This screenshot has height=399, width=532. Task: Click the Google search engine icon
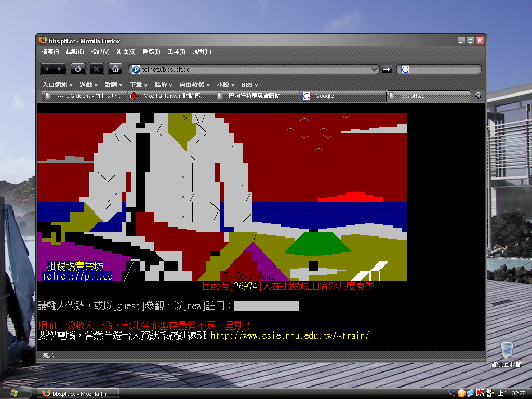[405, 70]
